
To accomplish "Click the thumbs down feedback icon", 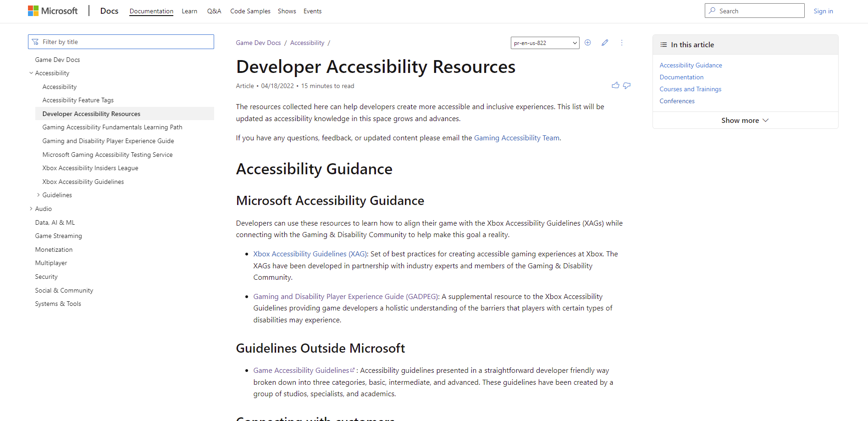I will (627, 85).
